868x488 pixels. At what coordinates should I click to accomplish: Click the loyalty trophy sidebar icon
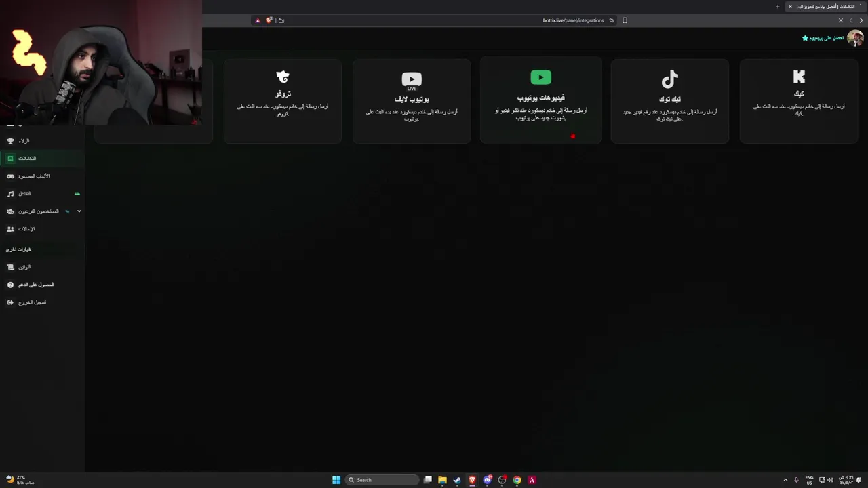click(x=10, y=141)
